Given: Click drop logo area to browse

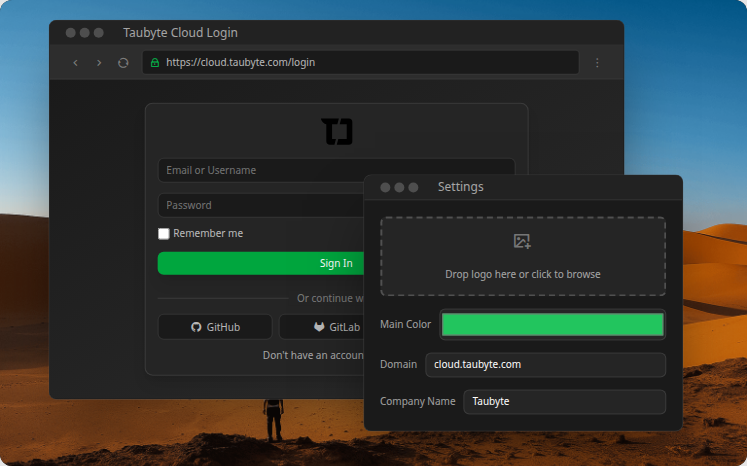Looking at the screenshot, I should (523, 256).
